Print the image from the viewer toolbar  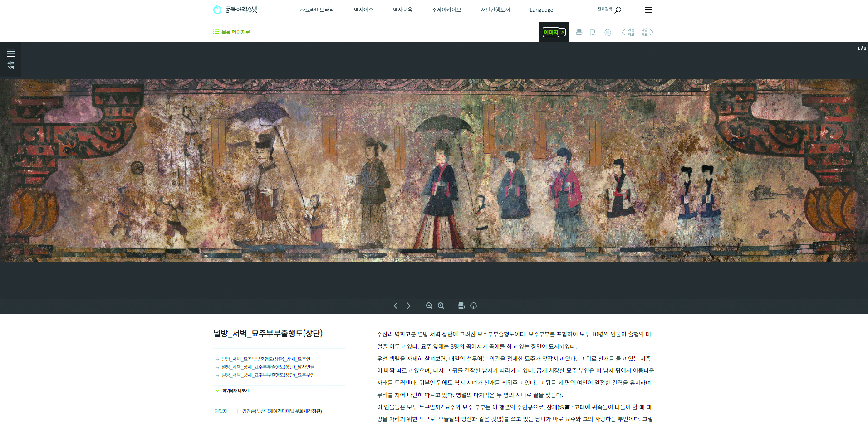461,306
